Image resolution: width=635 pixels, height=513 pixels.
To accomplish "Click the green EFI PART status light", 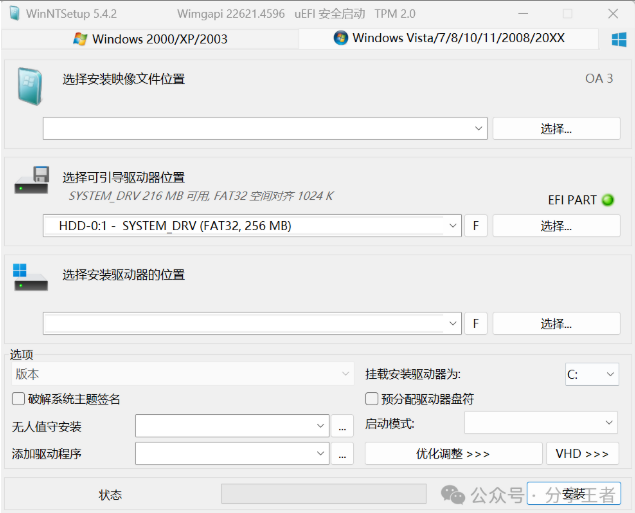I will [x=606, y=200].
